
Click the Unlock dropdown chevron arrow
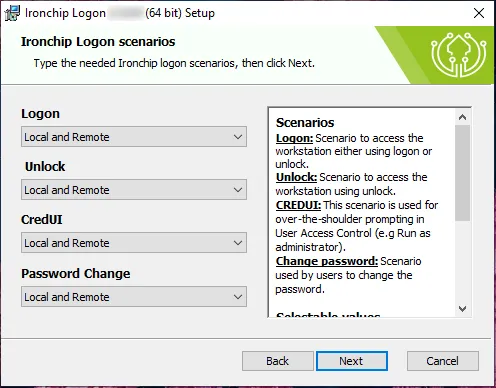(238, 190)
